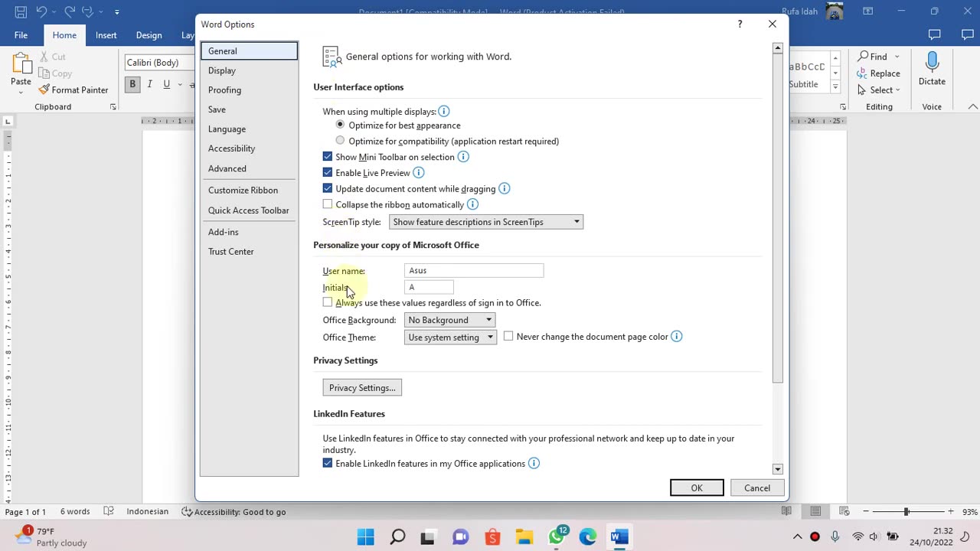The height and width of the screenshot is (551, 980).
Task: Select Customize Ribbon in Word Options
Action: point(249,191)
